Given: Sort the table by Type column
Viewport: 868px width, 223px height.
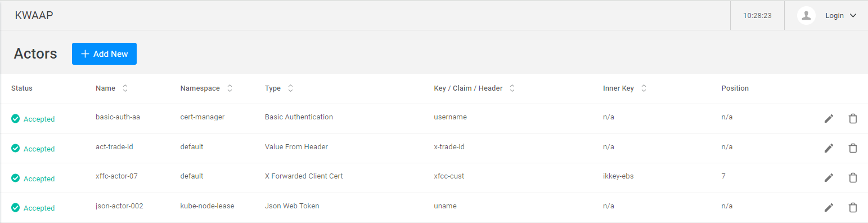Looking at the screenshot, I should tap(290, 88).
